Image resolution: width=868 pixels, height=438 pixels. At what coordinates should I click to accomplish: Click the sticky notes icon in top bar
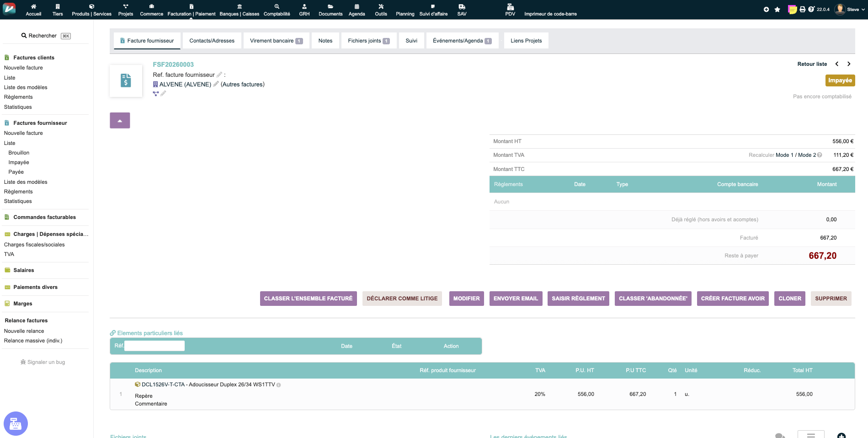[793, 10]
